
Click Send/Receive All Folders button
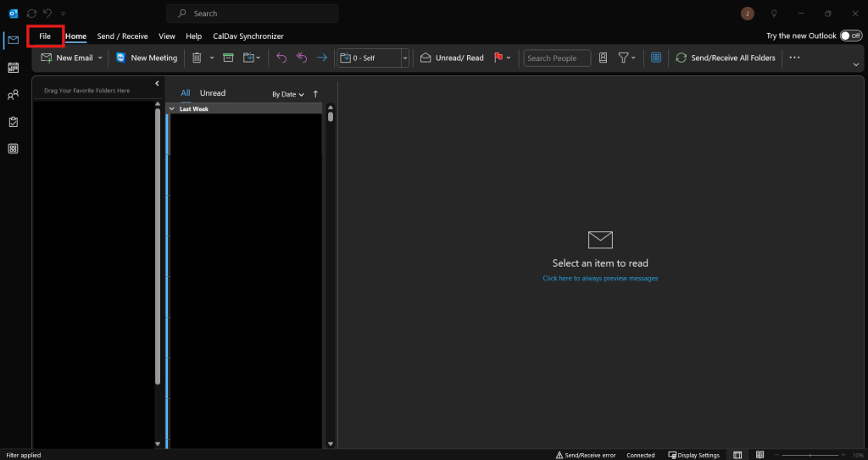pyautogui.click(x=726, y=58)
